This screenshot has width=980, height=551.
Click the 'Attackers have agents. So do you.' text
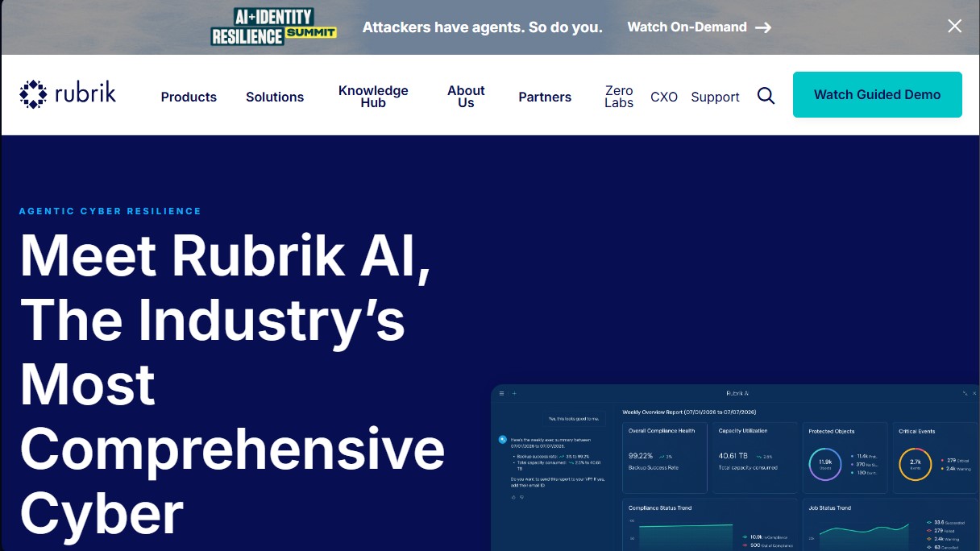pos(482,27)
